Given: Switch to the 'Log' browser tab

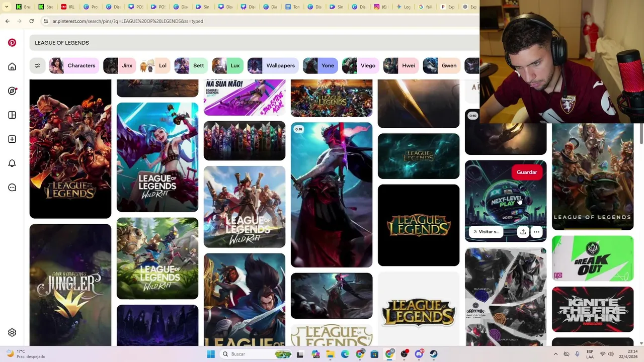Looking at the screenshot, I should click(x=403, y=7).
